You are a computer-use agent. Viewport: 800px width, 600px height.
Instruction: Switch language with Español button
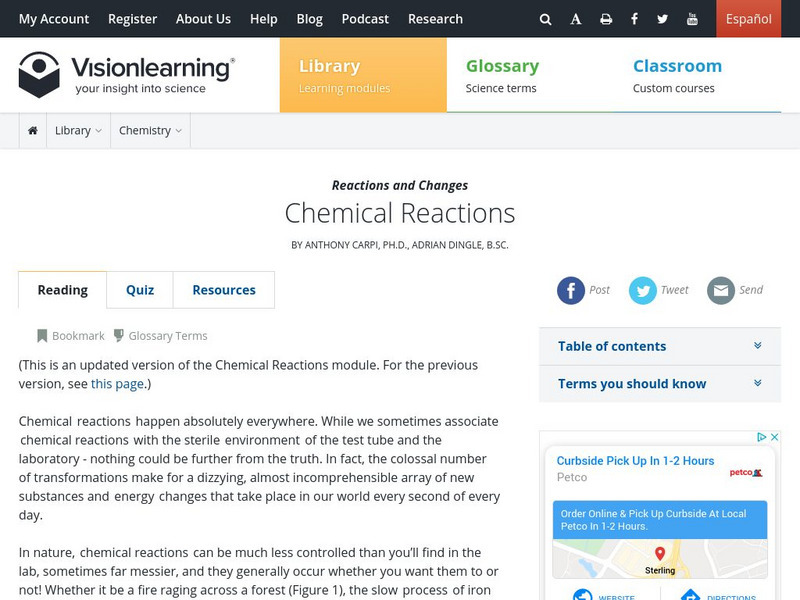[x=748, y=19]
